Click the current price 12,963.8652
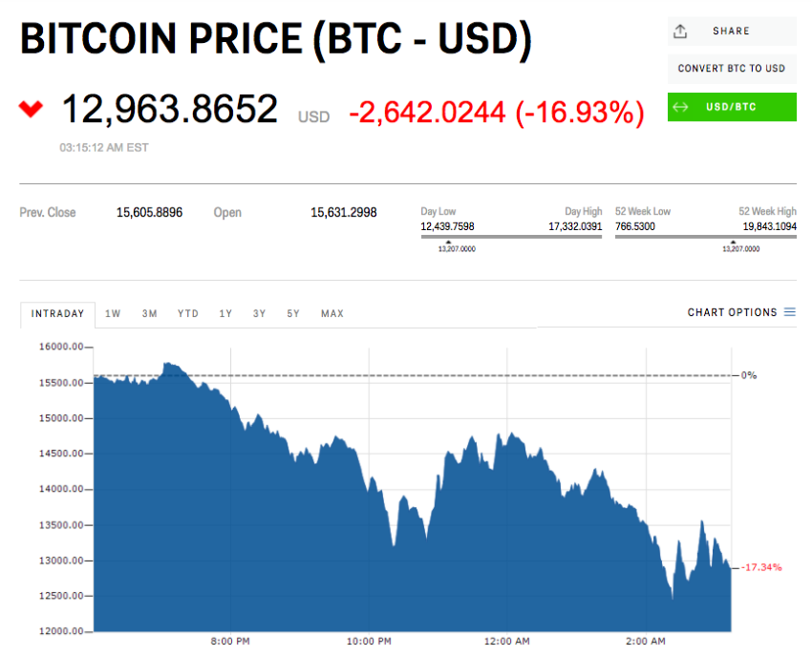 click(169, 109)
